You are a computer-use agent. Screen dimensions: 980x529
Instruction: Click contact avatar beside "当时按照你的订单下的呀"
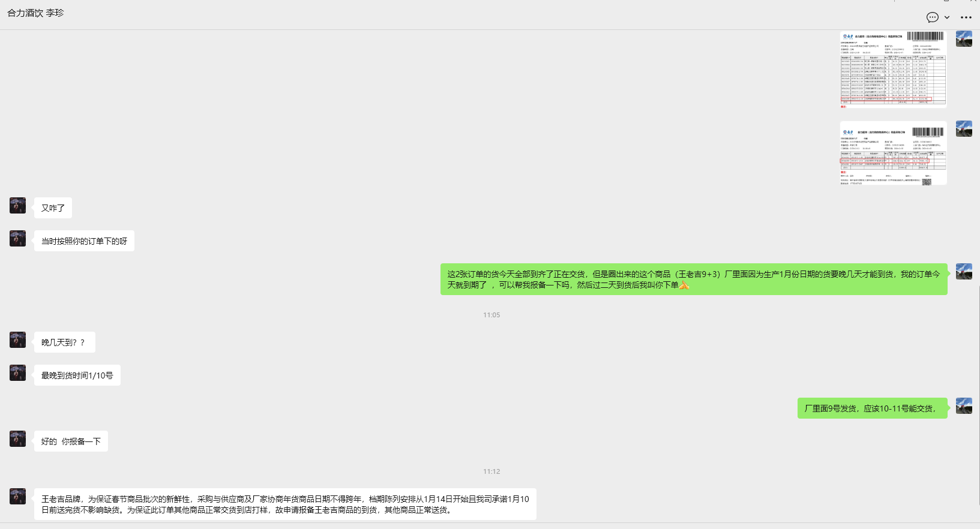pyautogui.click(x=17, y=239)
